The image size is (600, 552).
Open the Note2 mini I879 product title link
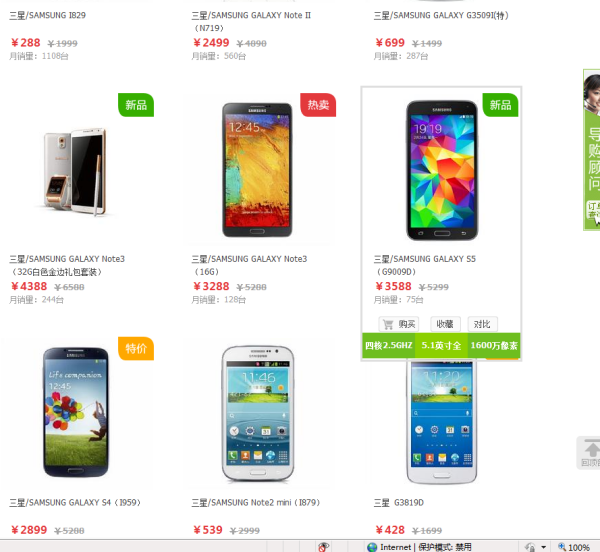click(x=256, y=502)
